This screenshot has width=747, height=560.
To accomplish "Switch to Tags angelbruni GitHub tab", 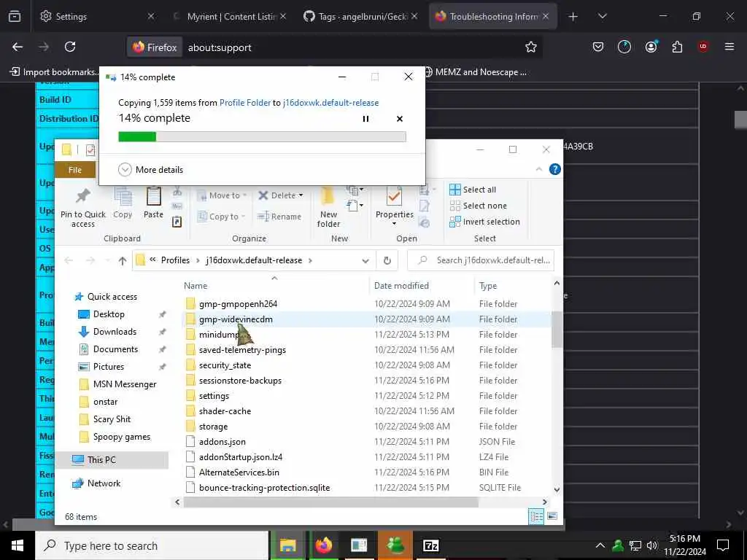I will coord(360,16).
